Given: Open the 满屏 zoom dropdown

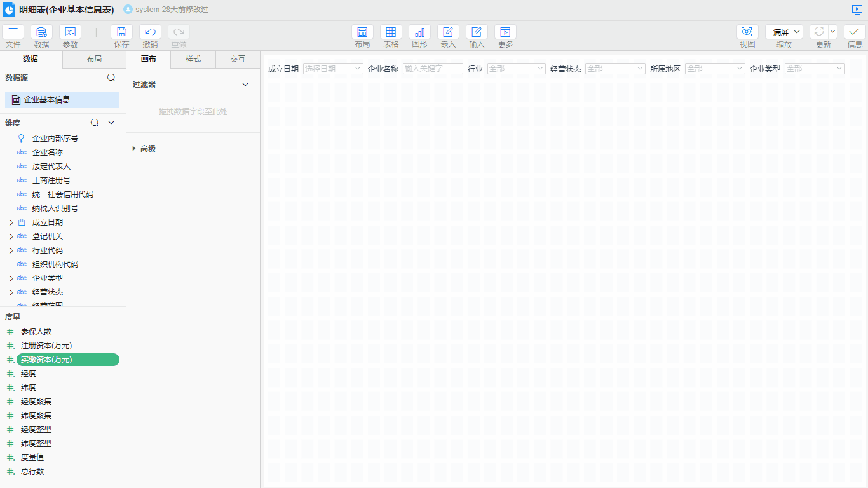Looking at the screenshot, I should [x=784, y=32].
